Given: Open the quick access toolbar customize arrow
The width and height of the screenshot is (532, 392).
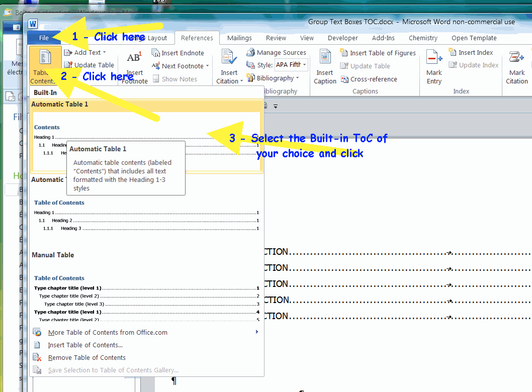Looking at the screenshot, I should (x=276, y=107).
